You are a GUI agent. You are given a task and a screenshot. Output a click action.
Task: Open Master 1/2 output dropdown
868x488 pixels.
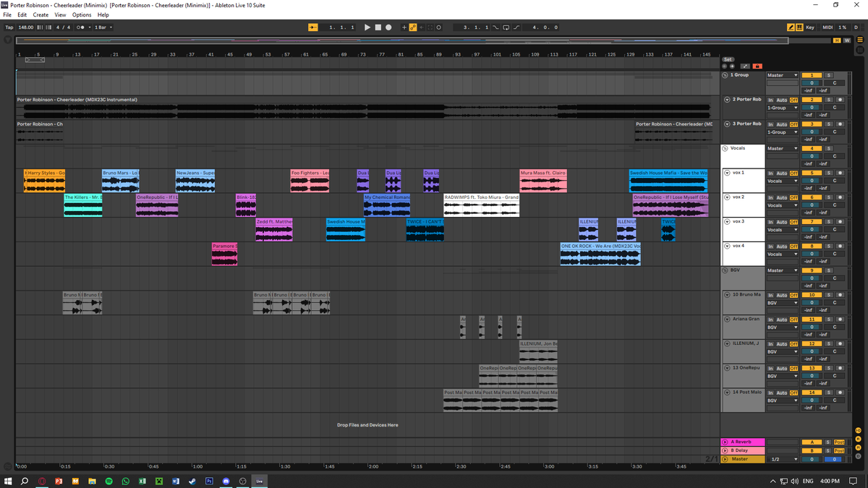click(783, 458)
